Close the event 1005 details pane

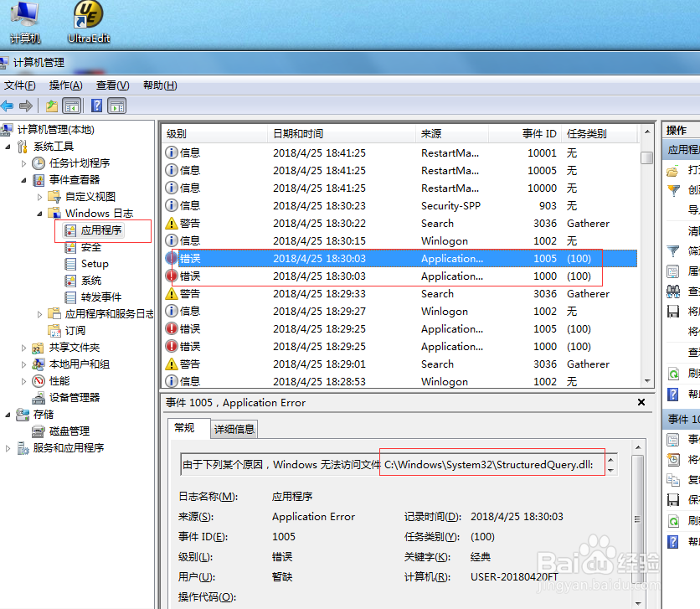pyautogui.click(x=641, y=402)
